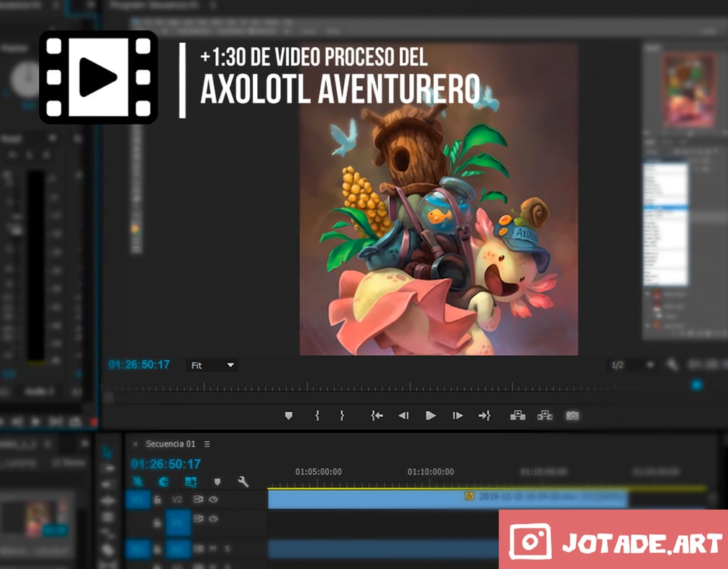Choose the Selection arrow tool

pos(108,452)
